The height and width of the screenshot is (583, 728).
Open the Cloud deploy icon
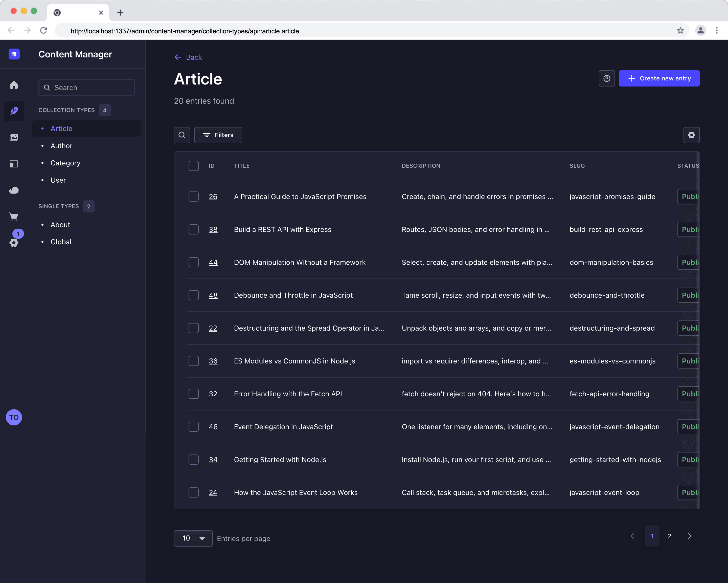coord(14,190)
